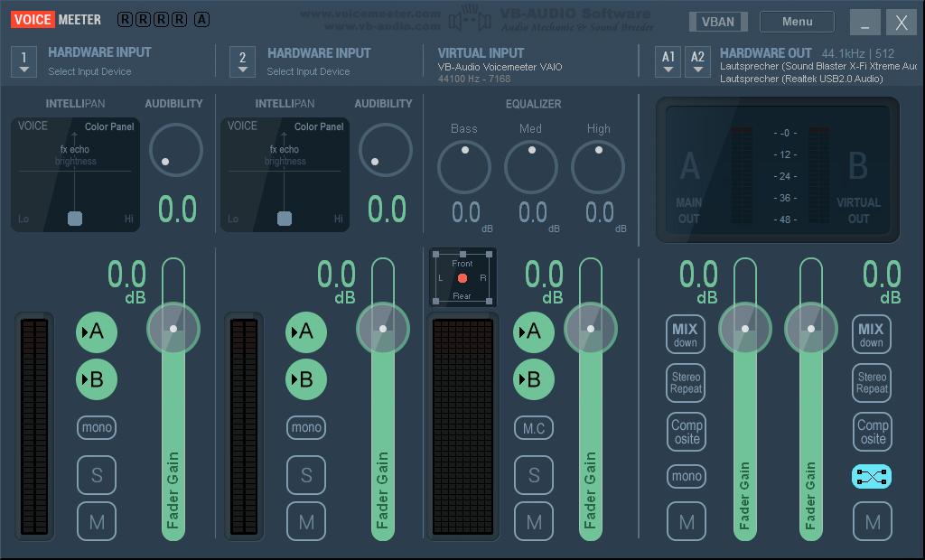925x560 pixels.
Task: Click the Realtek USB2.0 Audio output device name
Action: coord(801,79)
